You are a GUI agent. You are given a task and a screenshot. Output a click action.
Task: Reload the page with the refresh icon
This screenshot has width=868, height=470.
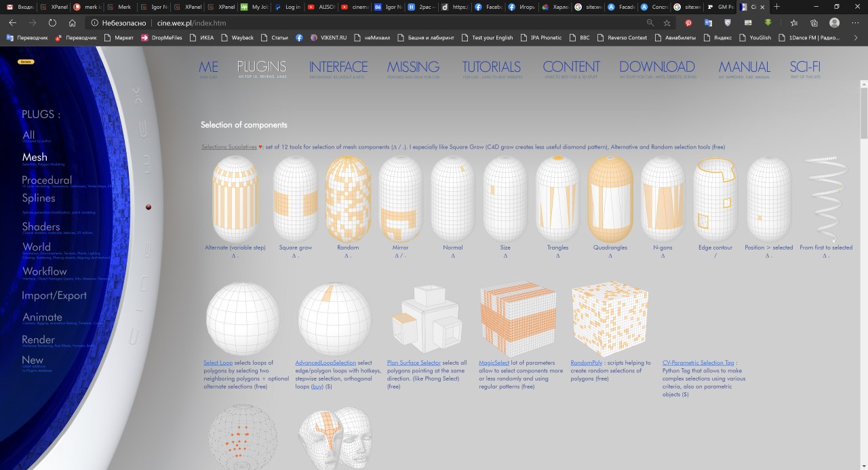pos(52,22)
